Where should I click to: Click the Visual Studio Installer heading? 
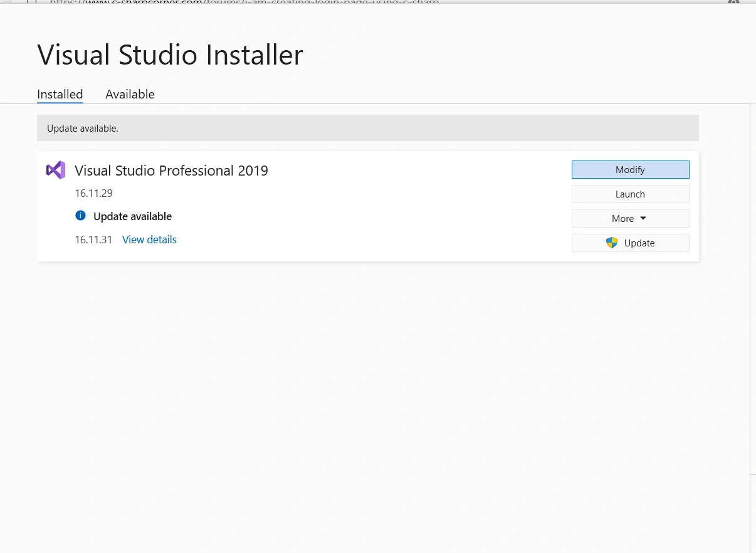point(170,55)
